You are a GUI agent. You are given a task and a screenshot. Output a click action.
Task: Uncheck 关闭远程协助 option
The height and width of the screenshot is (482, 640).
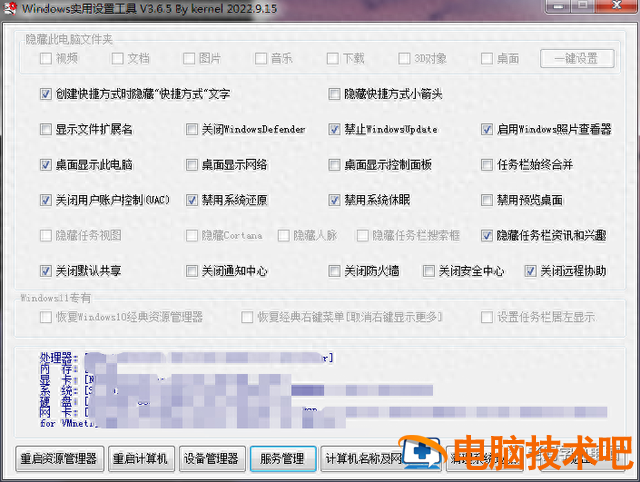point(530,271)
